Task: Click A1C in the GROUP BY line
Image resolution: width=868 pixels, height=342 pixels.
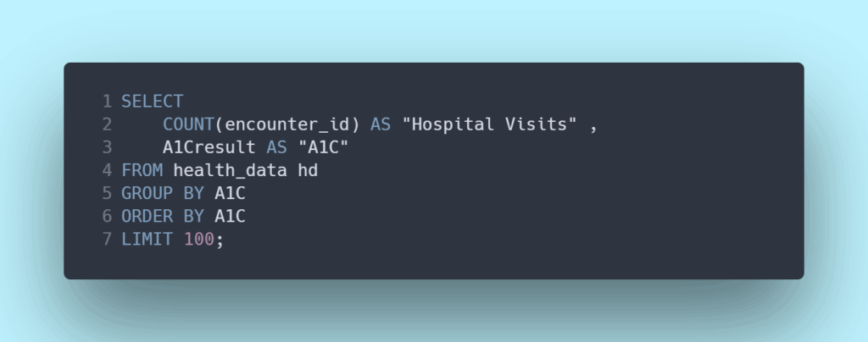Action: [x=230, y=193]
